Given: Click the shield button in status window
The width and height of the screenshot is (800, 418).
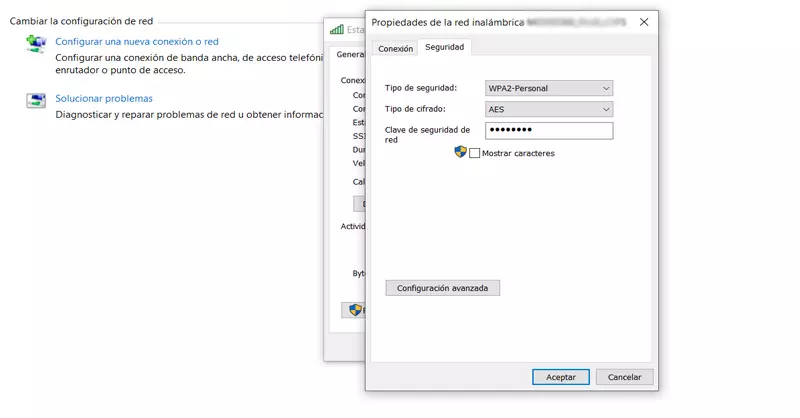Looking at the screenshot, I should pyautogui.click(x=354, y=309).
